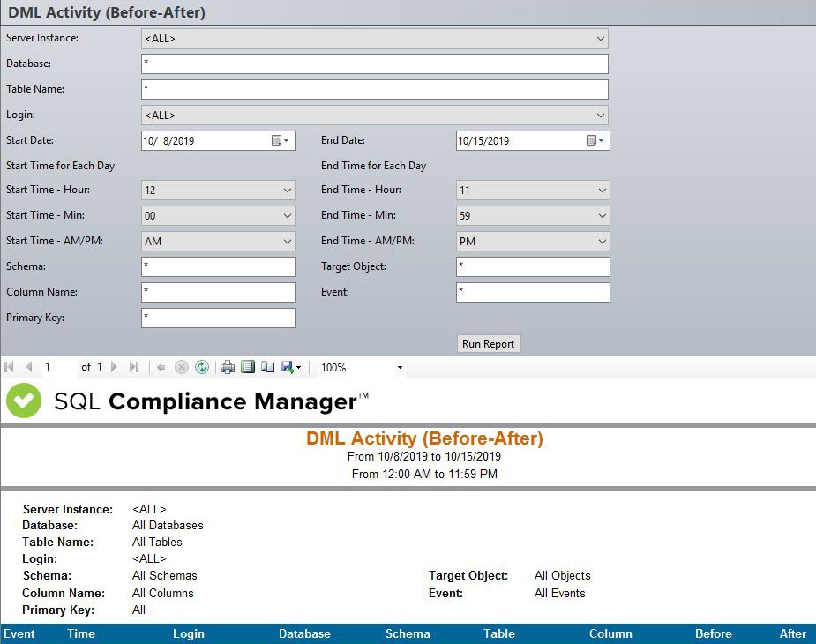Click the Run Report button

click(x=490, y=344)
